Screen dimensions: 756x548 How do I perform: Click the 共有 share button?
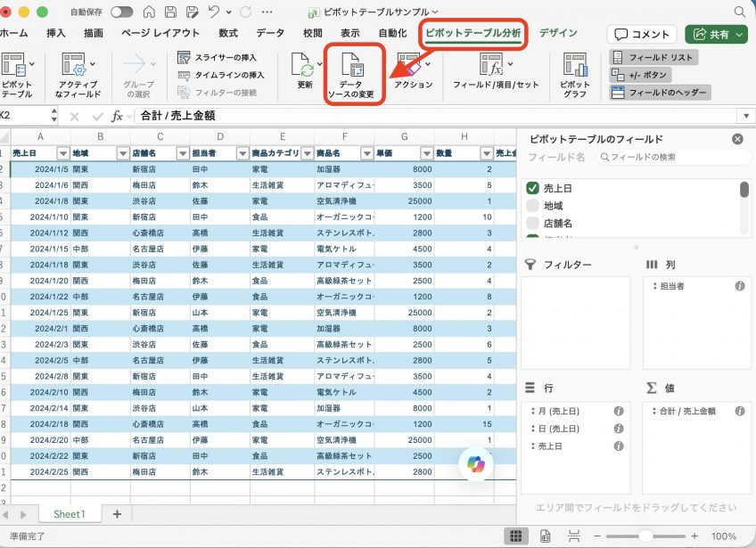tap(717, 34)
